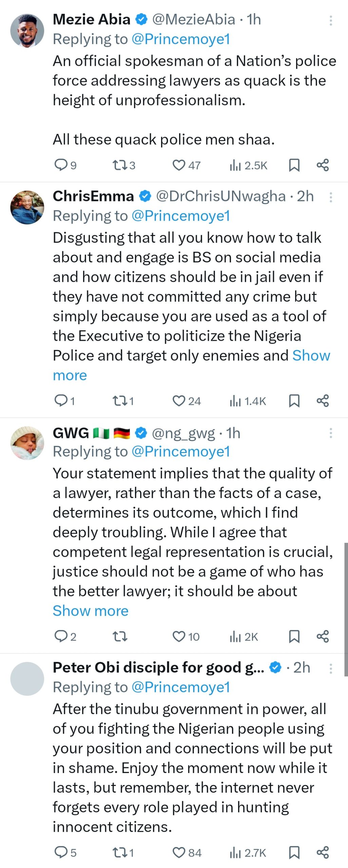Like Mezie Abia's tweet

[179, 165]
